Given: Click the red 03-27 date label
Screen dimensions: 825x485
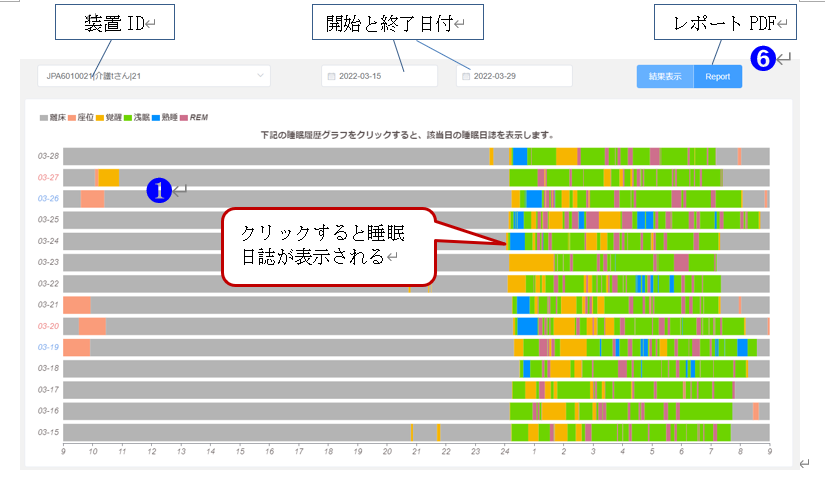Looking at the screenshot, I should 48,177.
